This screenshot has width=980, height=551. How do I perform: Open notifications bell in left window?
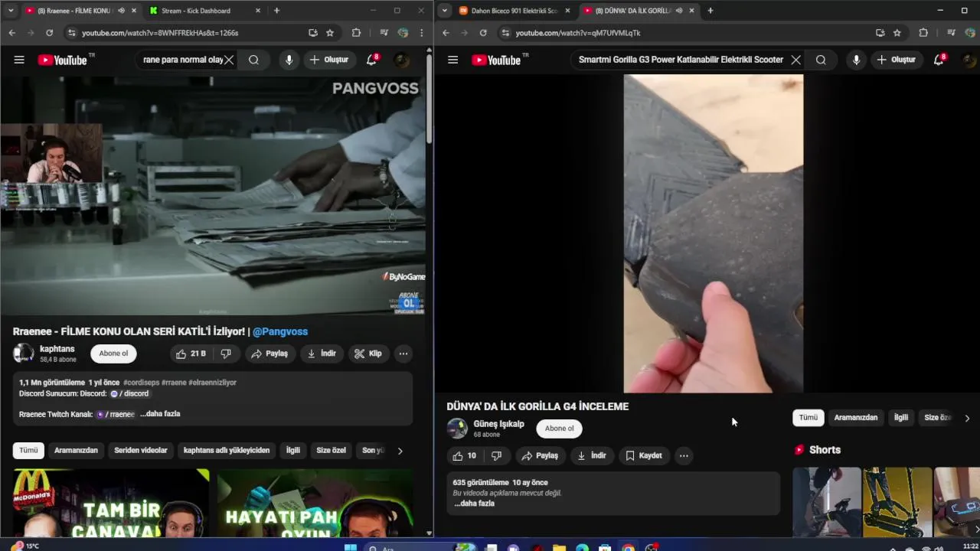pyautogui.click(x=371, y=60)
